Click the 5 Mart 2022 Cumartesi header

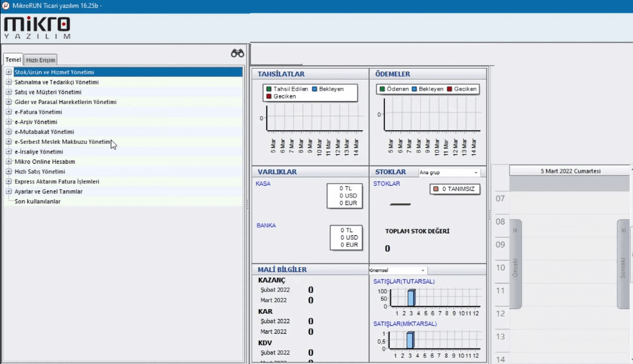[570, 171]
